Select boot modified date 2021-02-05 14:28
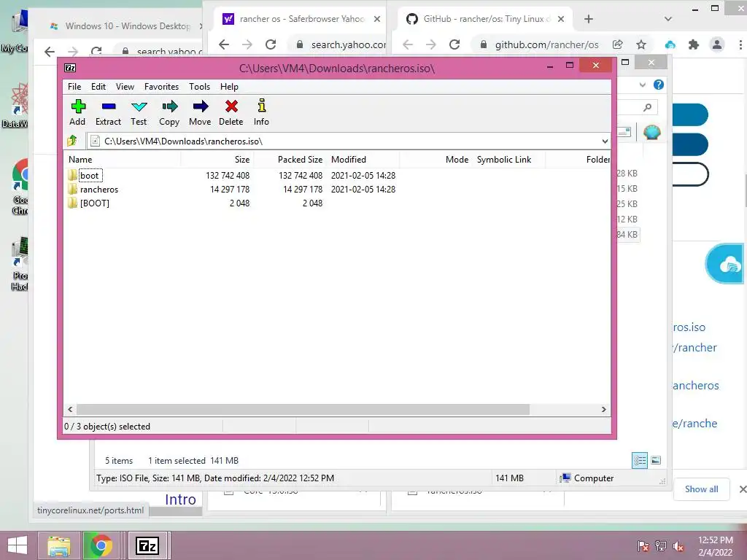The image size is (747, 560). point(363,175)
